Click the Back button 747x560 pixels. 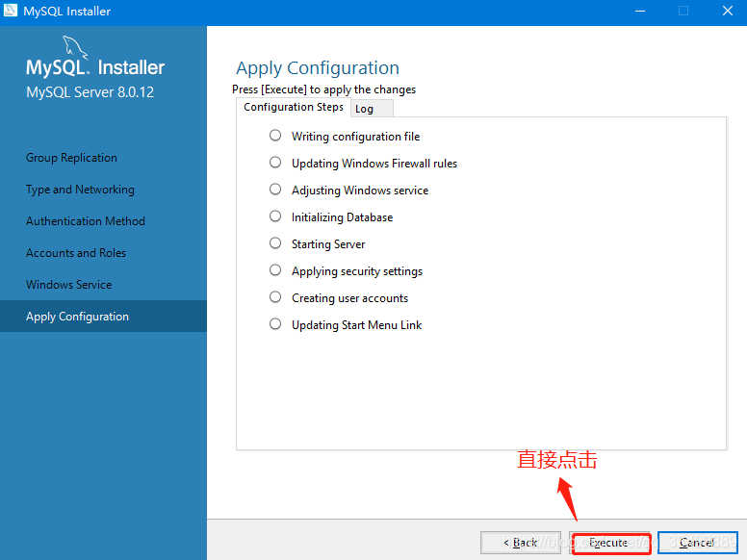[520, 543]
